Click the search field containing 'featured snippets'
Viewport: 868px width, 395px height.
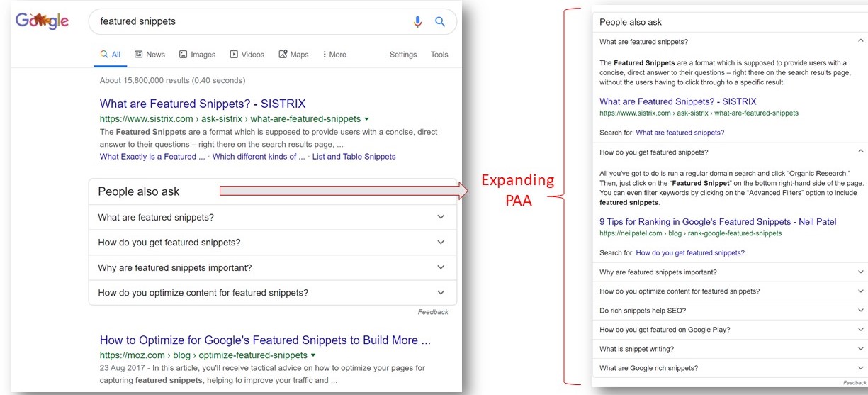(248, 22)
